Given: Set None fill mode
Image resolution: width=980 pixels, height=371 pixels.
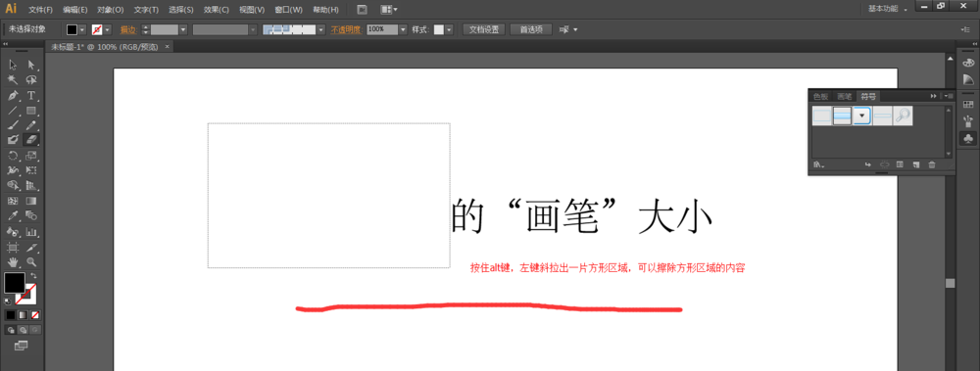Looking at the screenshot, I should [x=35, y=315].
